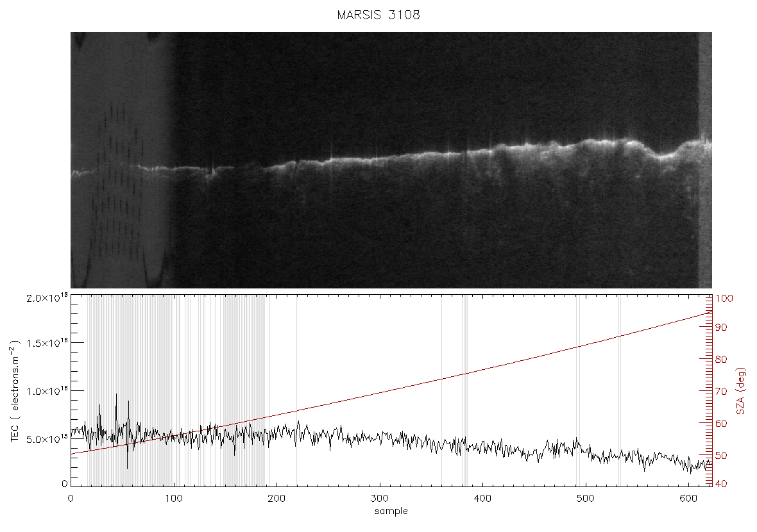Screen dimensions: 757x532
Task: Click the TEC axis value '2.0×10^16'
Action: 47,297
